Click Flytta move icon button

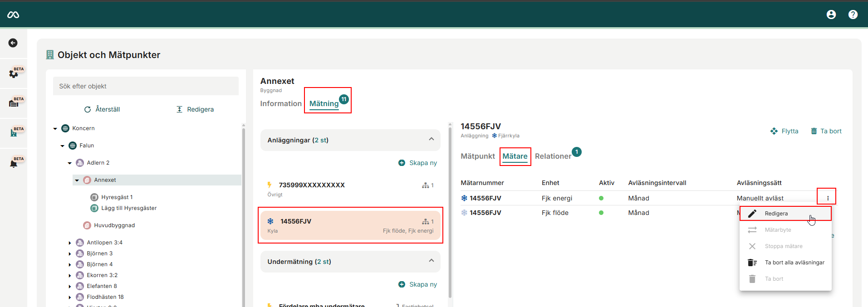coord(784,131)
